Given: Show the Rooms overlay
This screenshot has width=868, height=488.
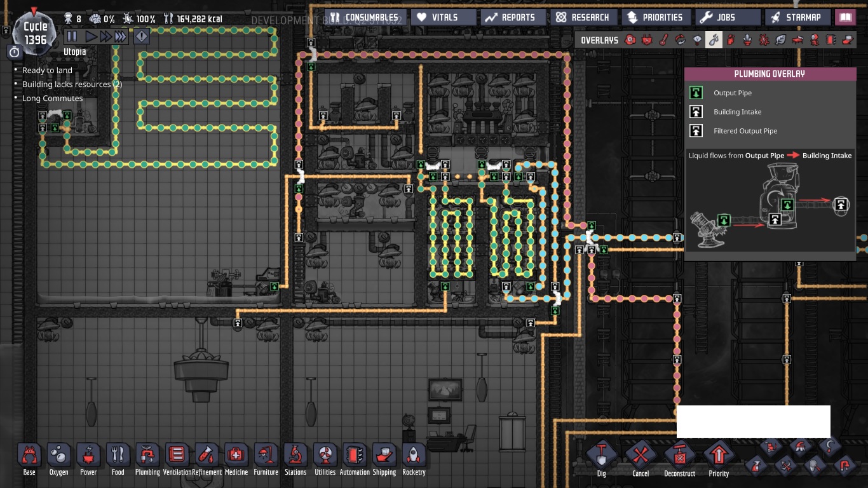Looking at the screenshot, I should 797,40.
